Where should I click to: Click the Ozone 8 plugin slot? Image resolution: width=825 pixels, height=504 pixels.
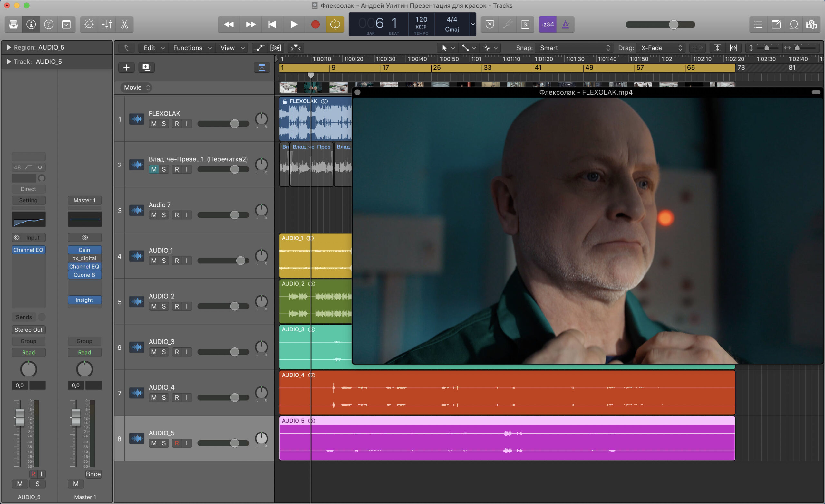(84, 275)
